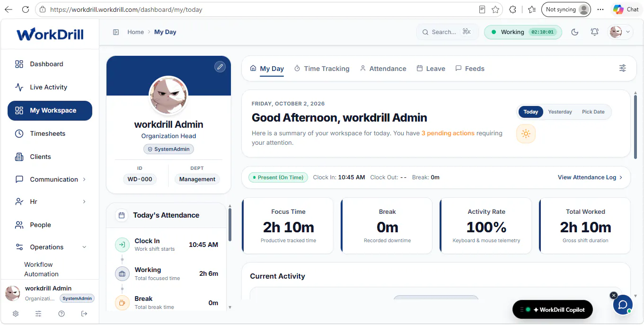Screen dimensions: 644x325
Task: Switch the summary to Yesterday
Action: point(560,112)
